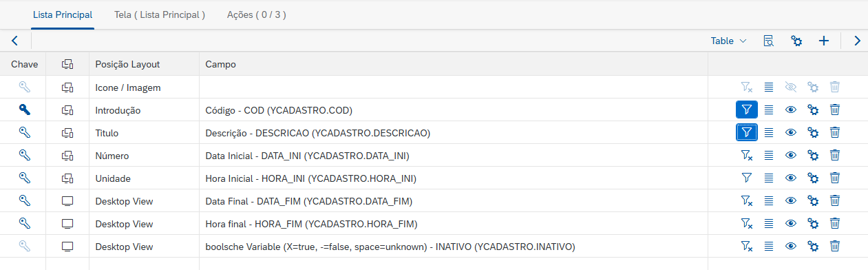The image size is (868, 270).
Task: Toggle key icon for the Introdução row
Action: (x=24, y=110)
